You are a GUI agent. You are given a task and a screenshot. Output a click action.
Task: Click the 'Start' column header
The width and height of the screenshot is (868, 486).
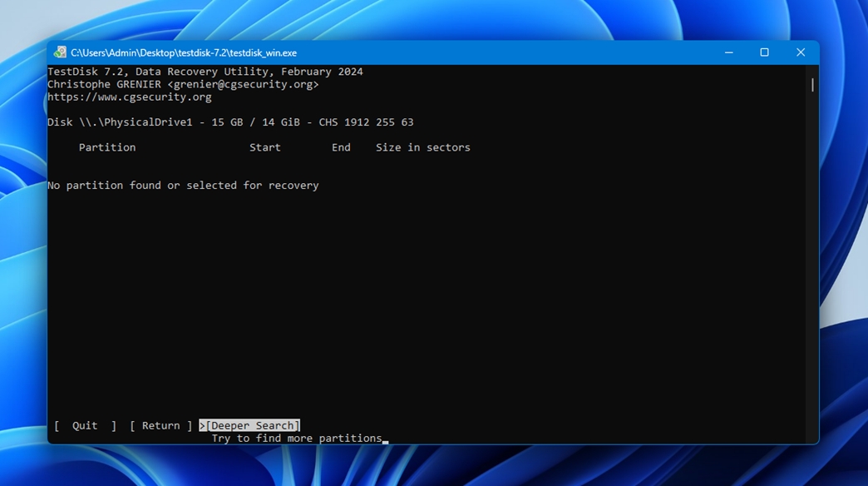(264, 147)
